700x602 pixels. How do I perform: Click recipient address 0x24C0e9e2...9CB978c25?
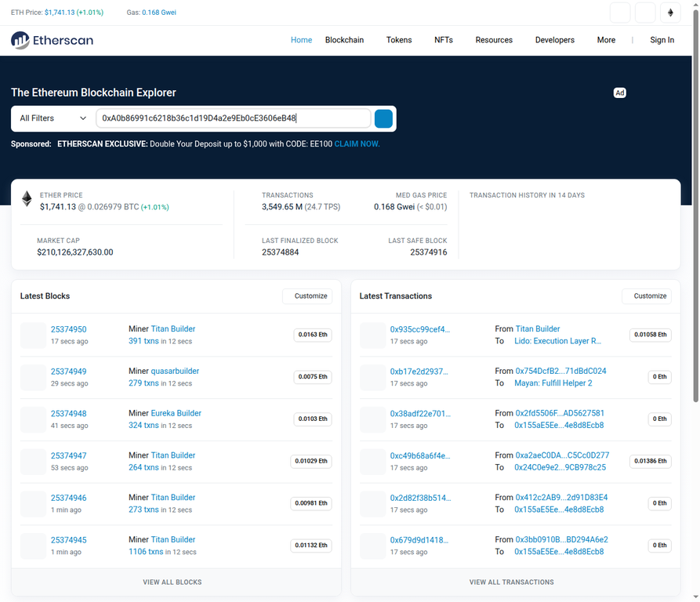click(560, 467)
